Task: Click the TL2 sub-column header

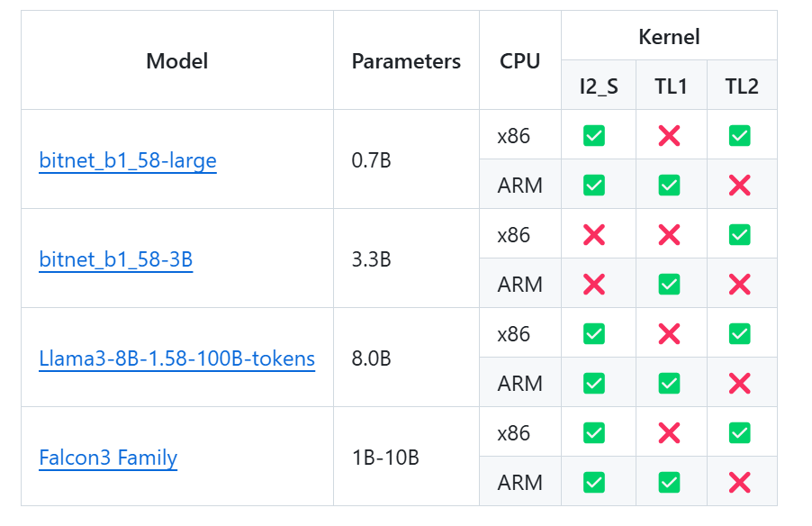Action: 742,86
